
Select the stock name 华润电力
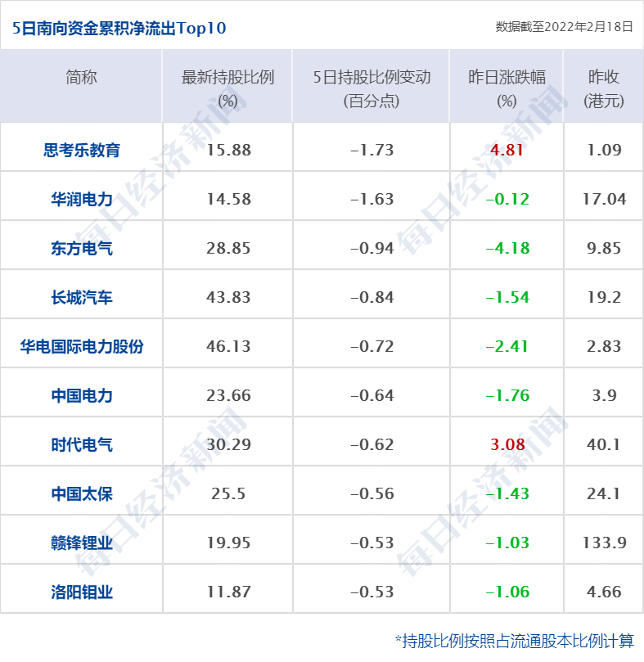(82, 199)
